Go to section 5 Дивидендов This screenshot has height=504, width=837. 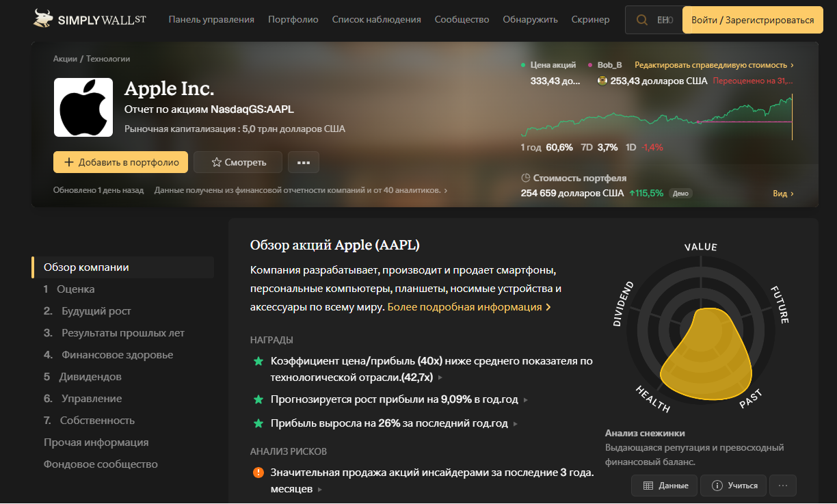(82, 377)
